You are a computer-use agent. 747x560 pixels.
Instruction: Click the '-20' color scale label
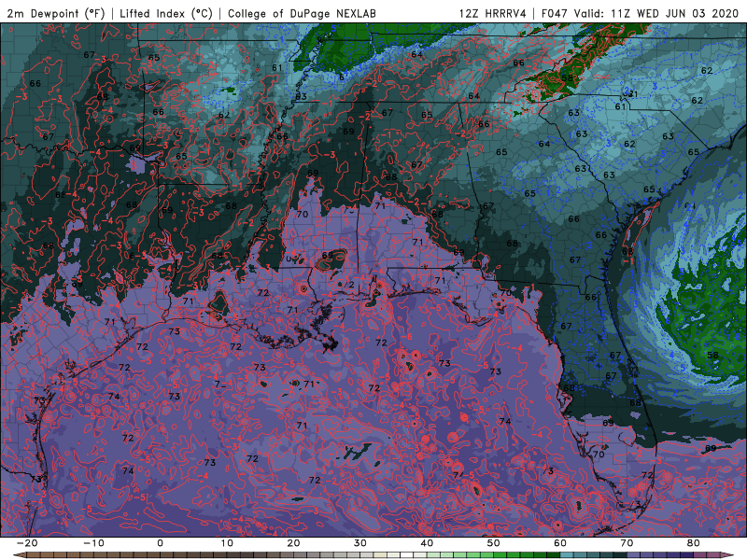click(x=27, y=543)
